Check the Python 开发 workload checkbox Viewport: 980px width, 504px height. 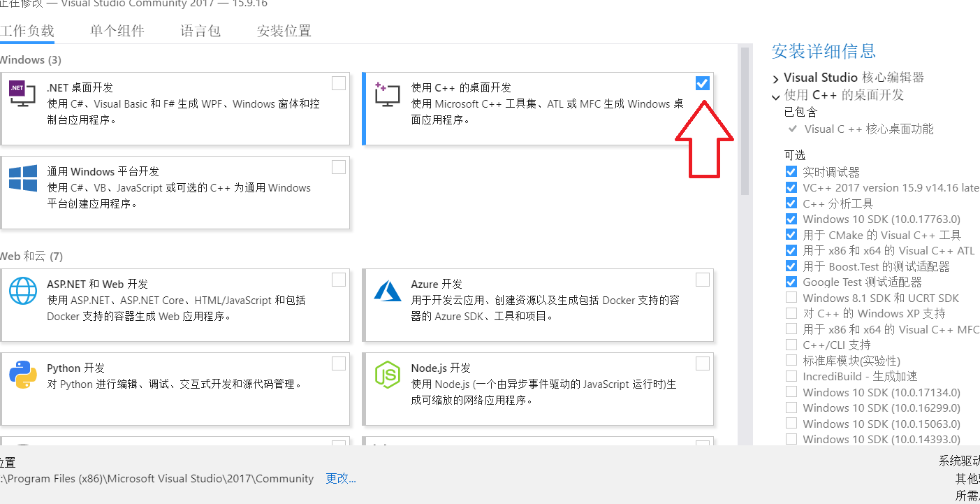click(x=339, y=363)
